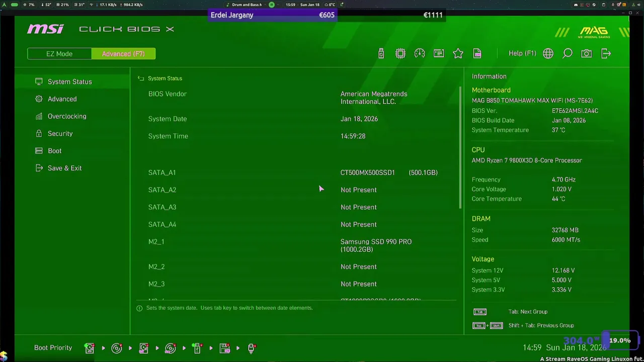The width and height of the screenshot is (644, 362).
Task: Select the Advanced (F7) mode tab
Action: 123,54
